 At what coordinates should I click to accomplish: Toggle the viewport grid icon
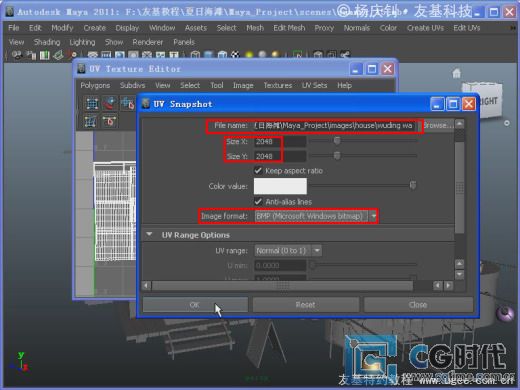coord(92,55)
